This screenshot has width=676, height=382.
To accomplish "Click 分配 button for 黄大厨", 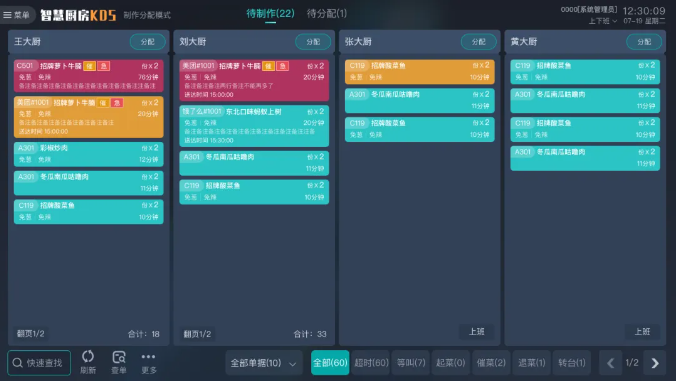I will 644,42.
